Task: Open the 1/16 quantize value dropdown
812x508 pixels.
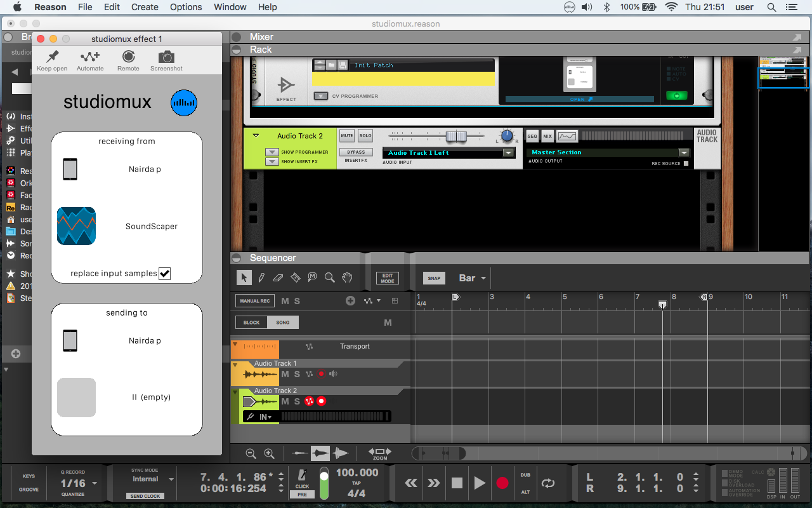Action: click(79, 483)
